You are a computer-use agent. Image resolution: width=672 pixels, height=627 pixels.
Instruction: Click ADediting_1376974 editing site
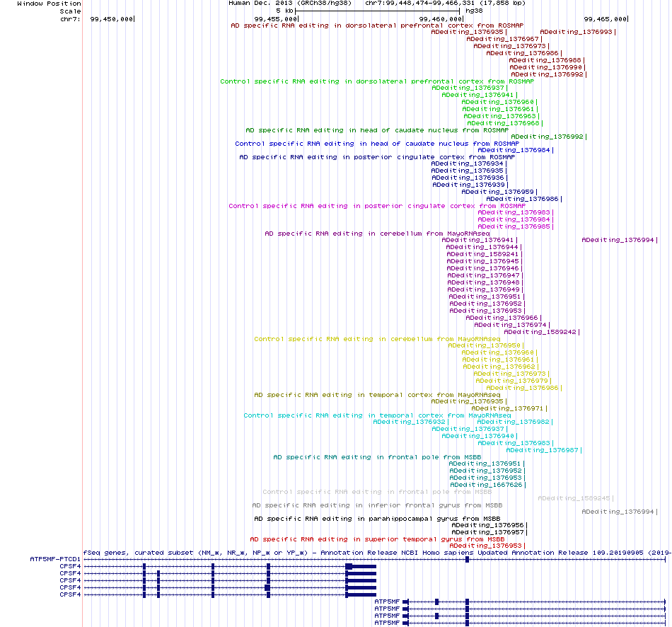(x=511, y=325)
